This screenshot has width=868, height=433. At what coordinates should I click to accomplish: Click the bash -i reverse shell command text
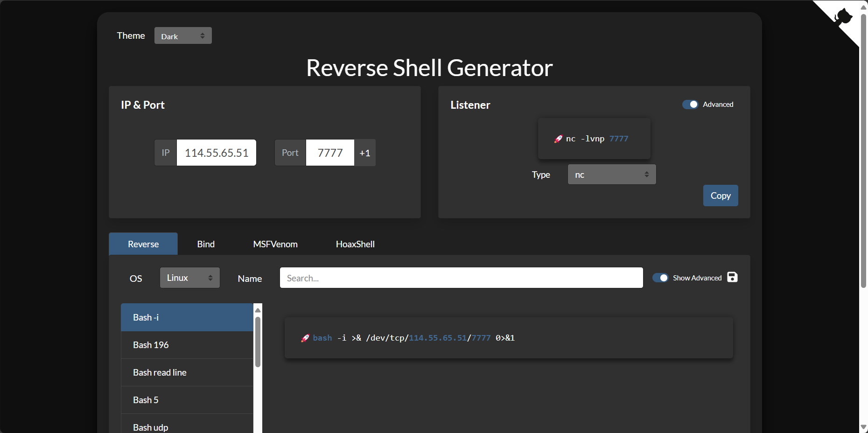point(414,338)
